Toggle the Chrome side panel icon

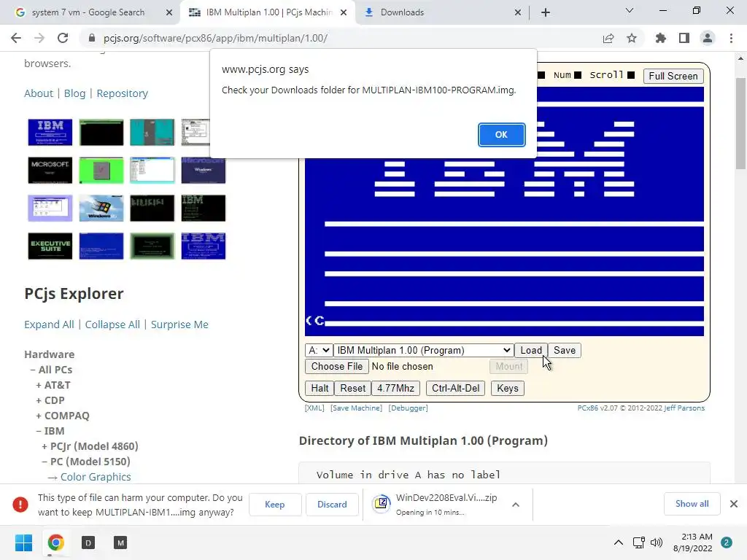684,38
